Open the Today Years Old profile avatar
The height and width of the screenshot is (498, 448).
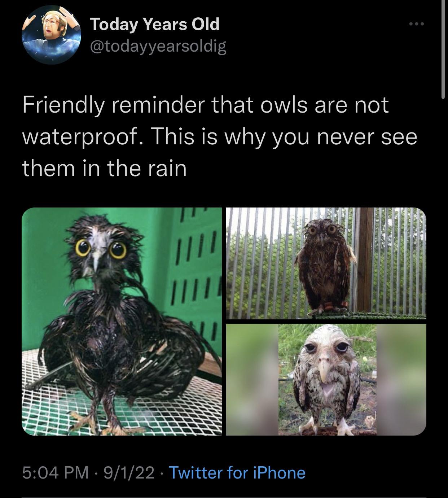click(x=51, y=35)
